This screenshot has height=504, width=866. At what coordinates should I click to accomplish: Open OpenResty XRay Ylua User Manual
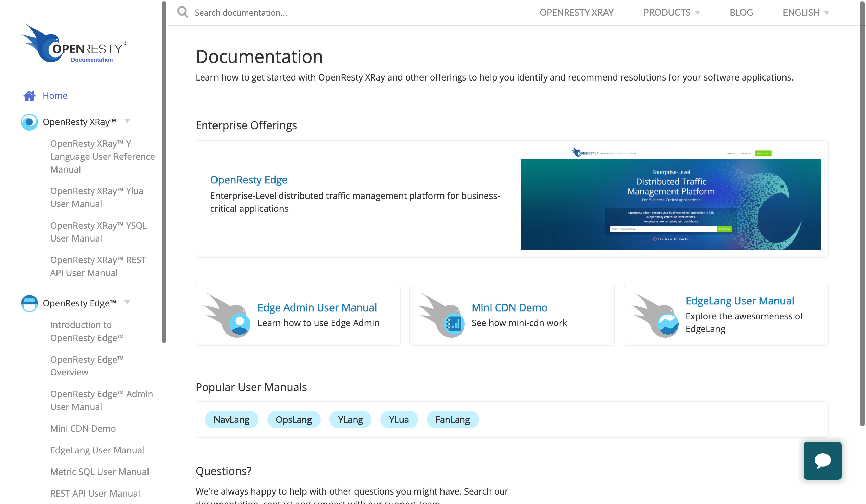(x=96, y=197)
